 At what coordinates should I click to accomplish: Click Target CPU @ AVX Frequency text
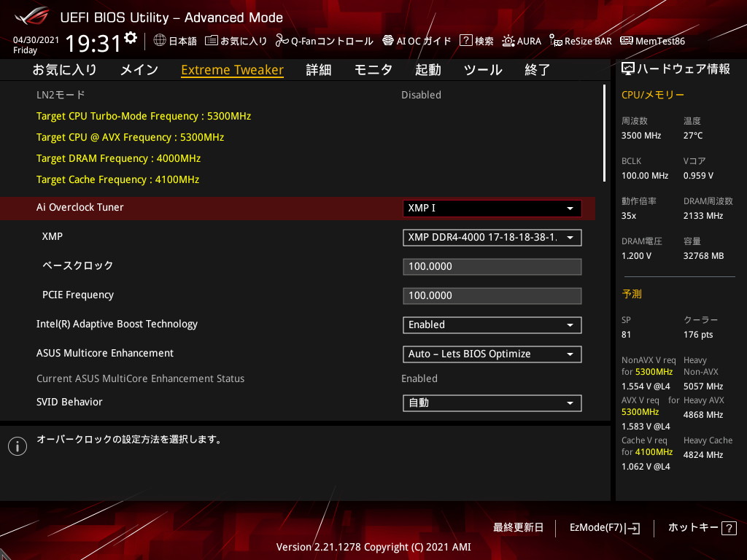[130, 137]
